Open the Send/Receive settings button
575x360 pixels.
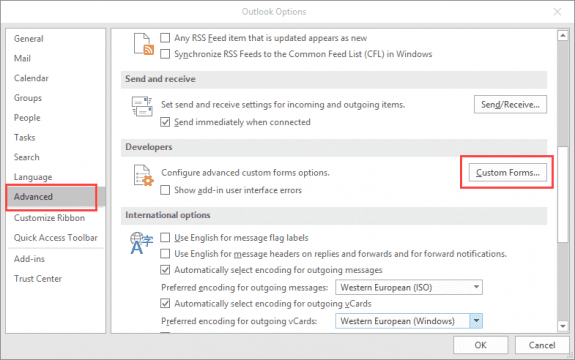click(510, 104)
